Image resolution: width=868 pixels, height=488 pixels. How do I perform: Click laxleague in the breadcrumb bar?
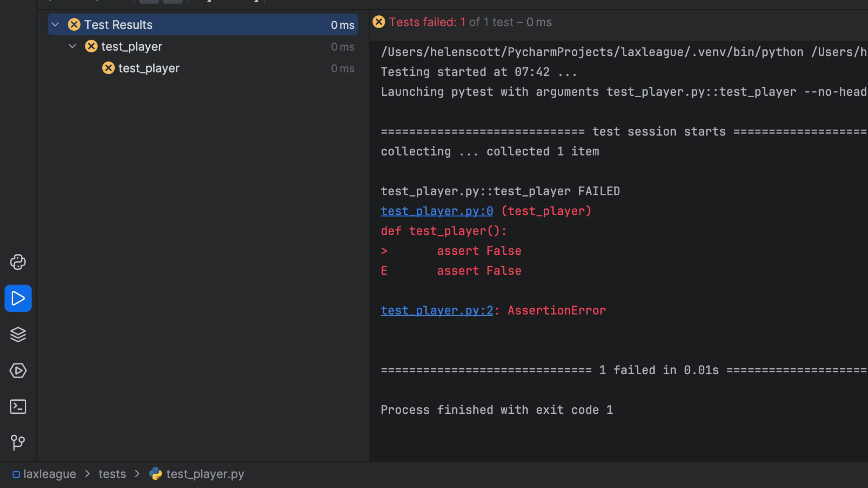click(50, 474)
